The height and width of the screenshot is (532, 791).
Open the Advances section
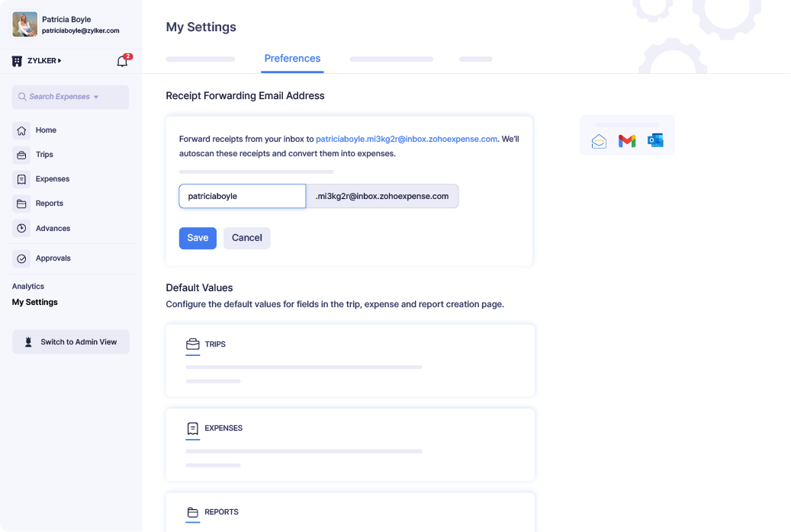pyautogui.click(x=24, y=228)
